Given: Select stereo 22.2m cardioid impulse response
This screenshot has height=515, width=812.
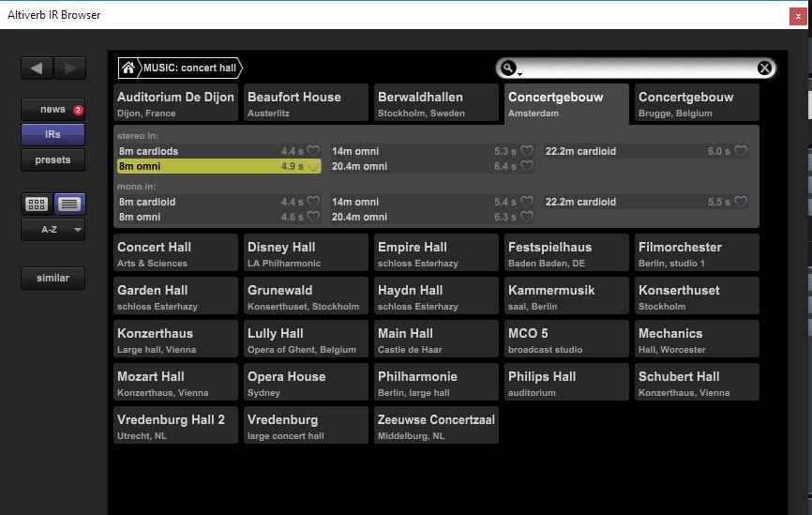Looking at the screenshot, I should pos(646,151).
